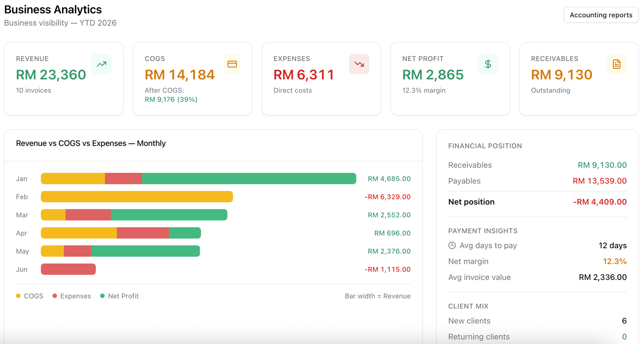Click the Returning clients count 0

coord(624,337)
